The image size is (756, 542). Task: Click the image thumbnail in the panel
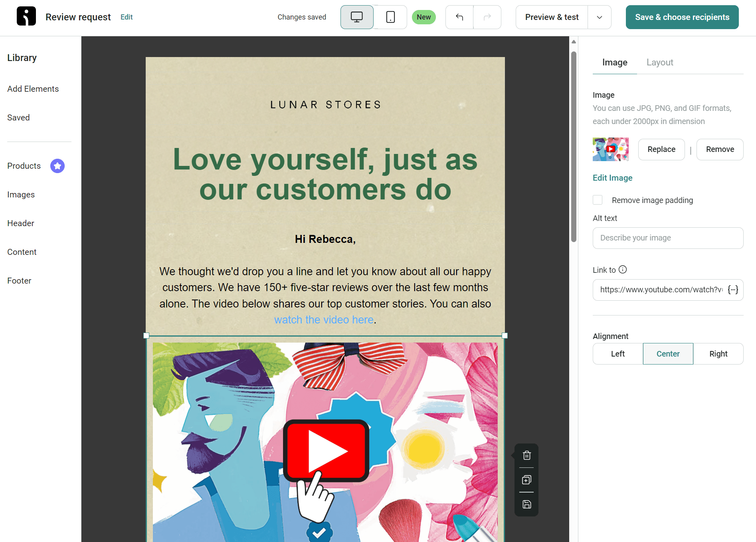click(x=611, y=150)
